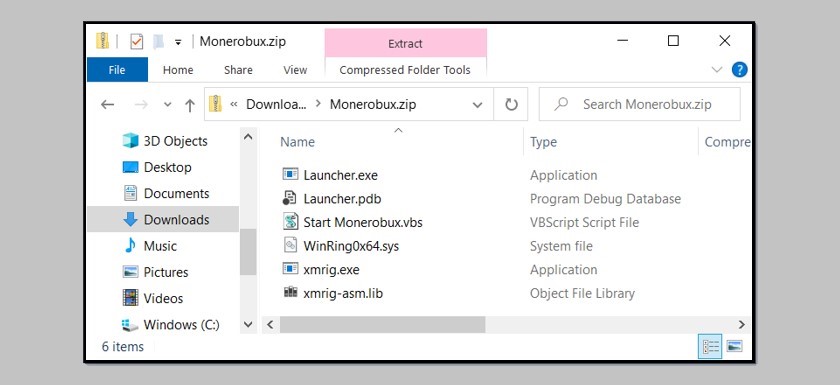Click the 6 items status bar text
The height and width of the screenshot is (385, 840).
click(123, 346)
